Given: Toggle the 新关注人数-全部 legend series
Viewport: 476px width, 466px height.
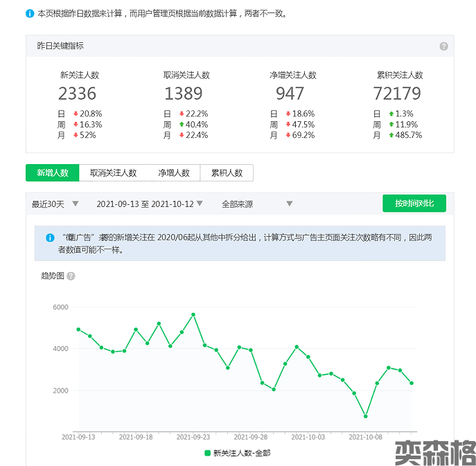Looking at the screenshot, I should [237, 453].
